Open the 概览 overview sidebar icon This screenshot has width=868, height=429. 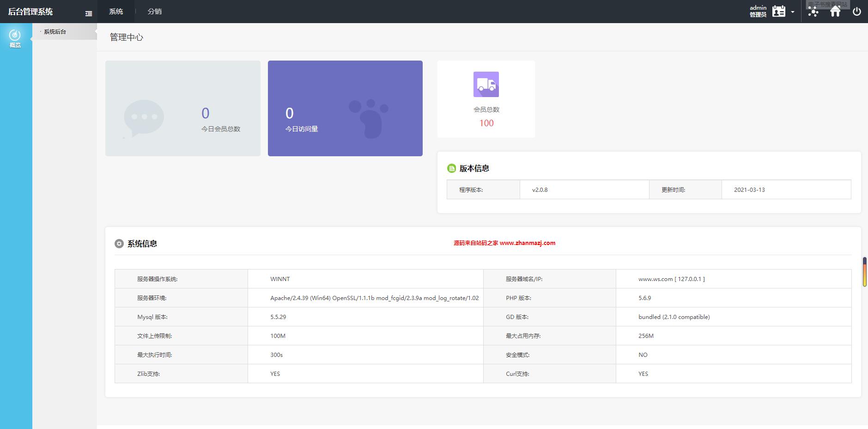[x=15, y=38]
